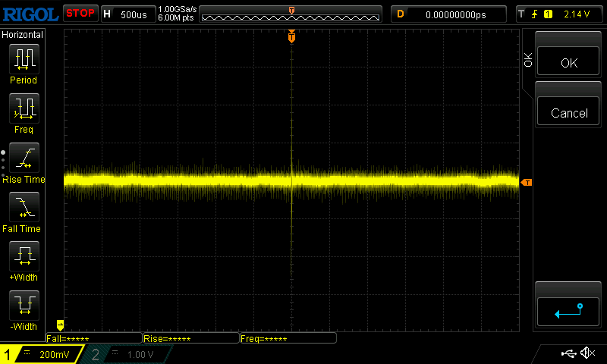The height and width of the screenshot is (364, 607).
Task: Select the Fall Time measurement icon
Action: 24,207
